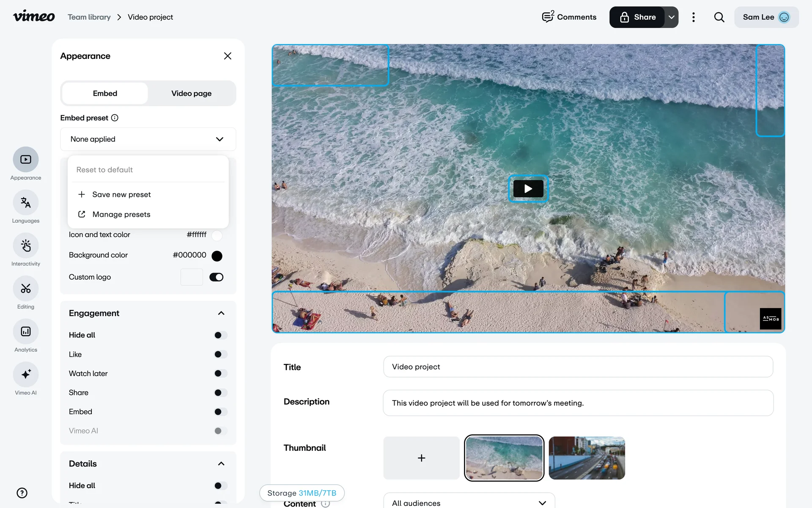Viewport: 812px width, 508px height.
Task: Toggle the Custom logo switch
Action: click(216, 277)
